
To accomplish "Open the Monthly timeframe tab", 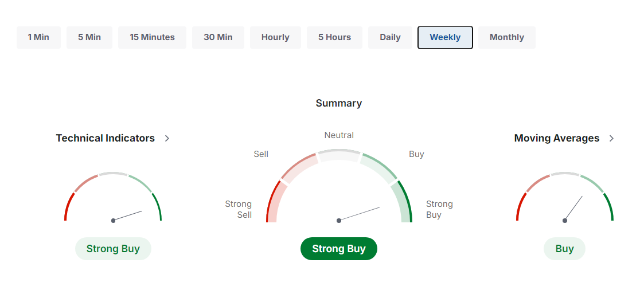I will click(x=506, y=37).
